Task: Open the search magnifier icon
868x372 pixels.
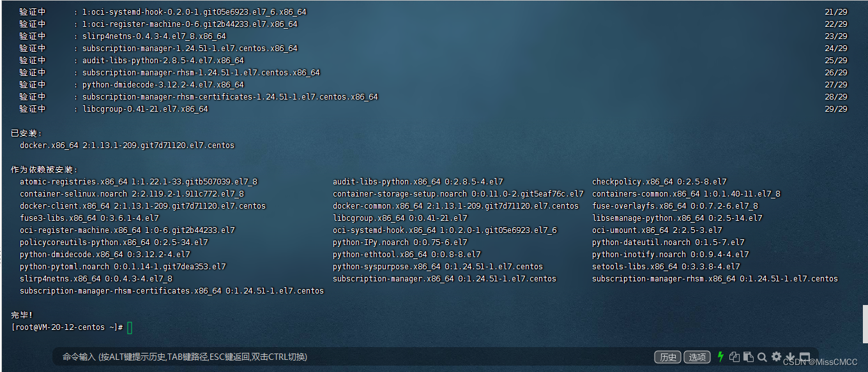Action: tap(762, 357)
